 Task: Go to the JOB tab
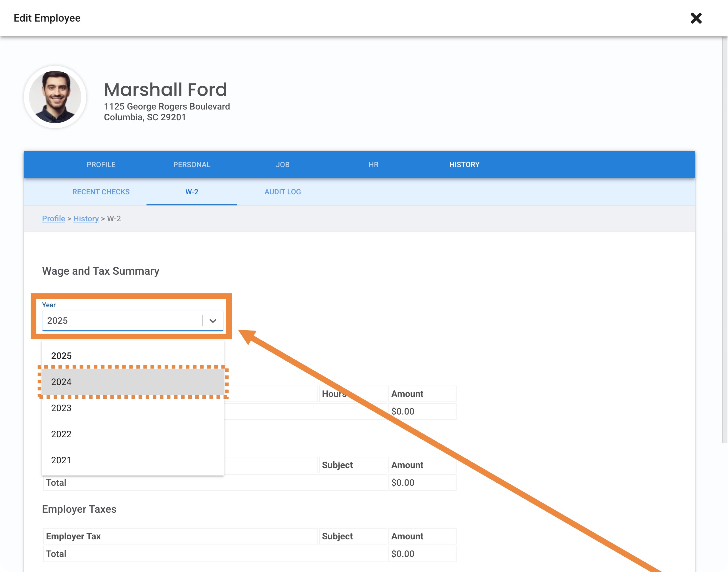click(283, 165)
